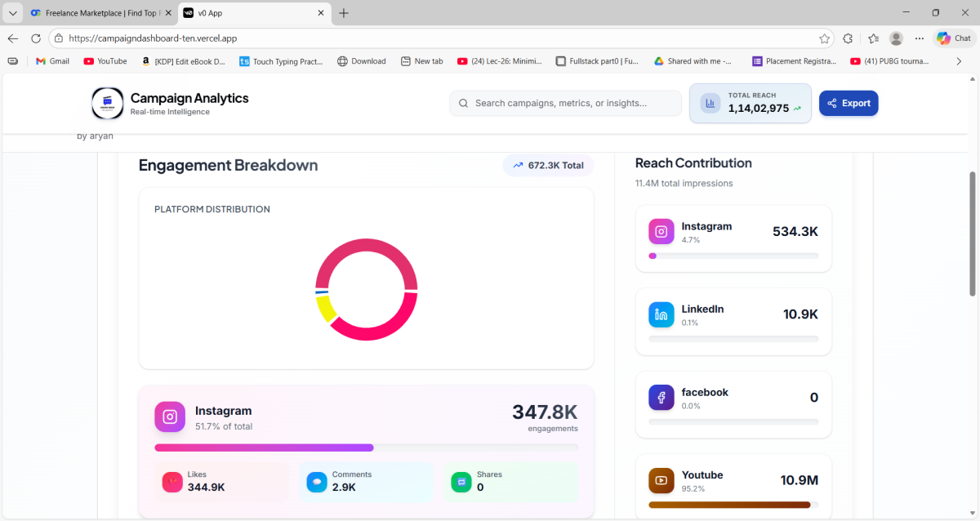The width and height of the screenshot is (980, 521).
Task: Click the Comments bubble icon
Action: (316, 482)
